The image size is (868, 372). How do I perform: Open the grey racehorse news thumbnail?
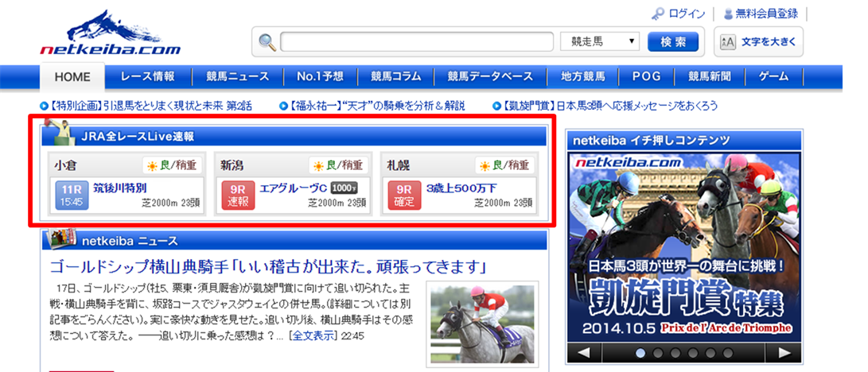pos(482,324)
